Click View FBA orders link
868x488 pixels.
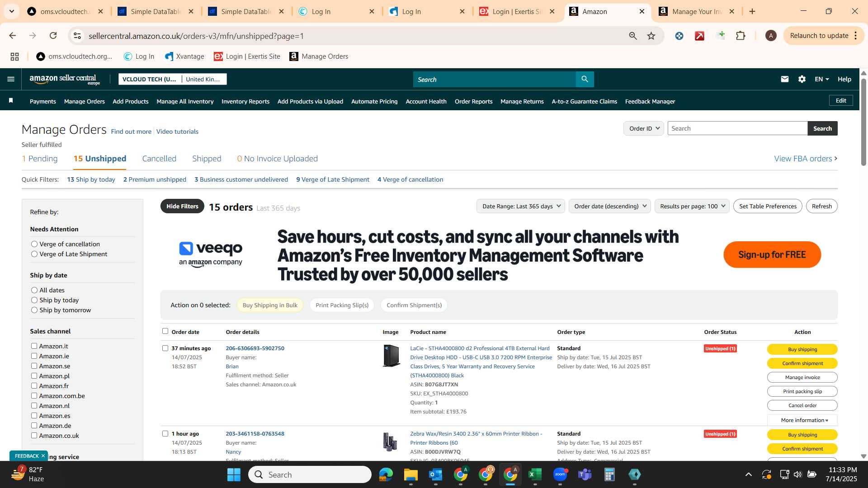806,159
